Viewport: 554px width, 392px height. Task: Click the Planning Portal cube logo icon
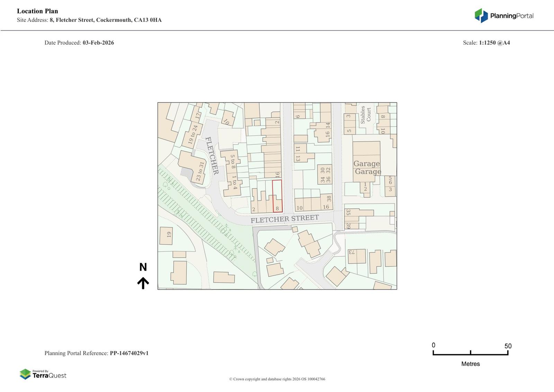click(481, 16)
